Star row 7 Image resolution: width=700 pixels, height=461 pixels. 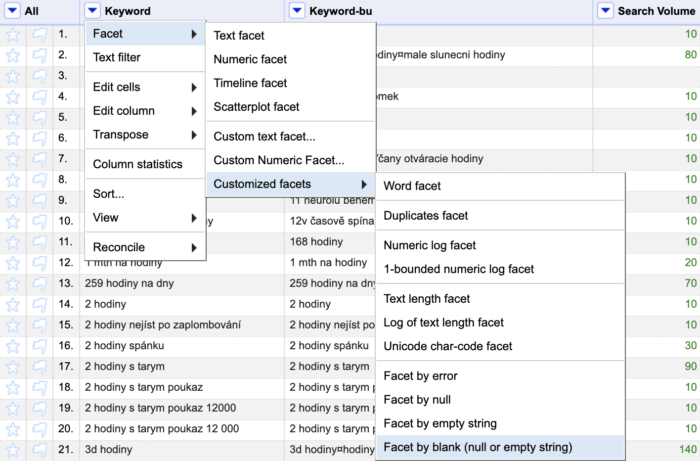click(x=13, y=159)
